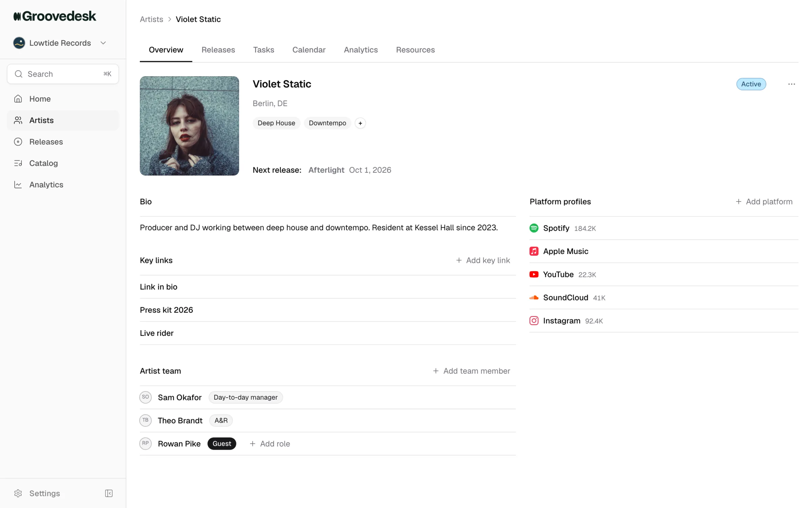Viewport: 812px width, 508px height.
Task: Select team member Sam Okafor
Action: [180, 397]
